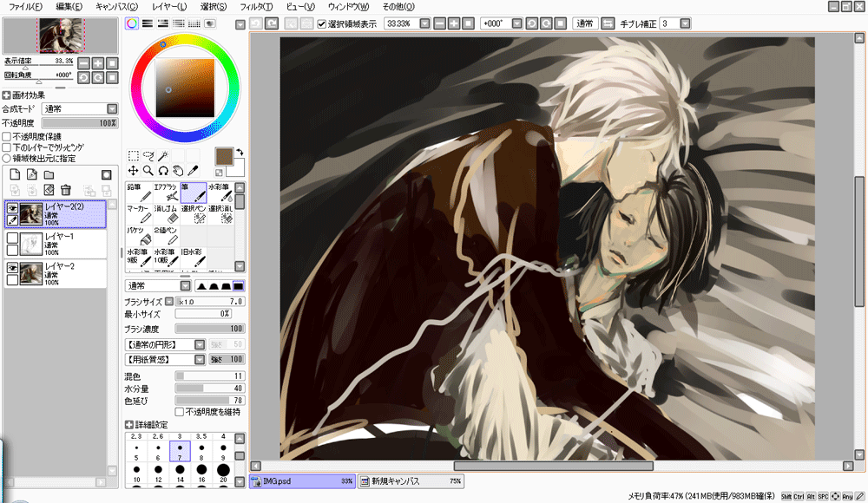This screenshot has height=503, width=868.
Task: Open the 手ブレ補正 stabilizer dropdown
Action: click(x=686, y=23)
